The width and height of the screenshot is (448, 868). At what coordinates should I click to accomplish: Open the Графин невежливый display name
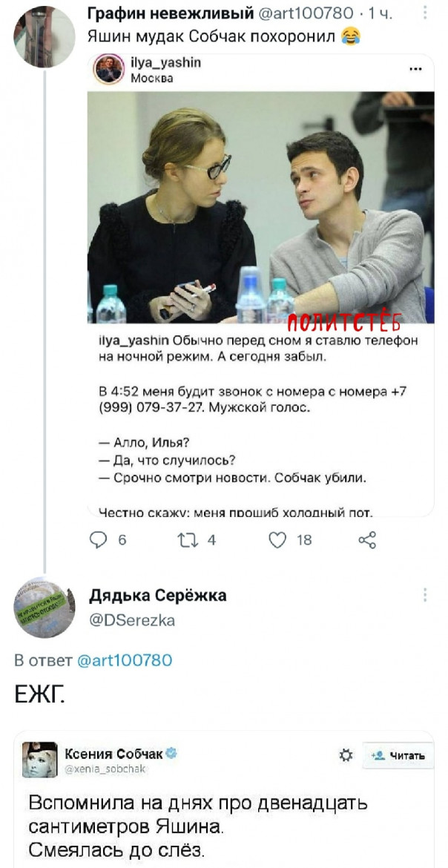(x=171, y=13)
